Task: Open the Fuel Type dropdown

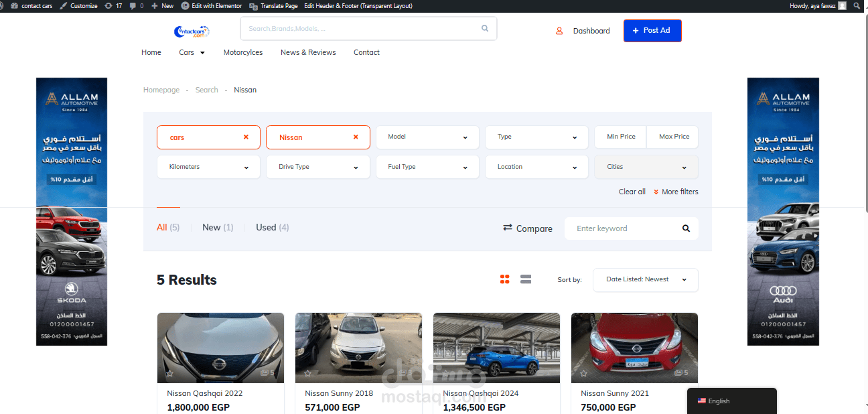Action: click(x=427, y=167)
